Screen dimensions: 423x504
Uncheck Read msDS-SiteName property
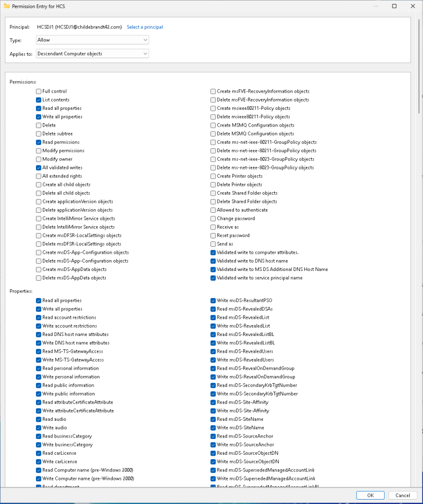[x=213, y=419]
